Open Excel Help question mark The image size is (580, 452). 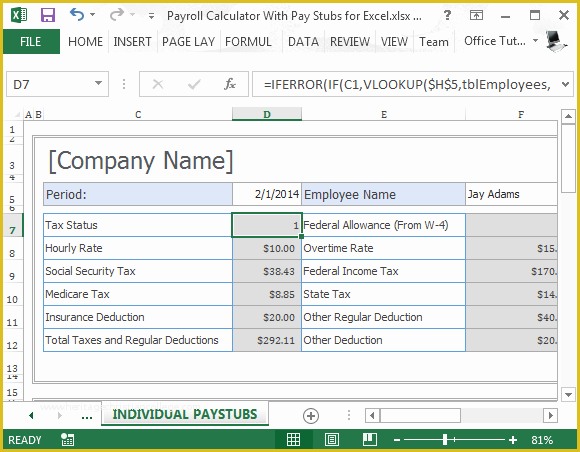point(447,15)
